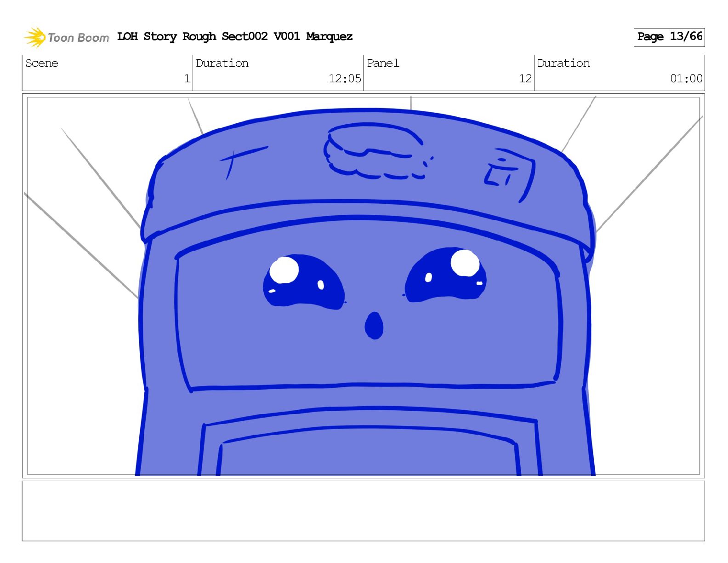Click the 'Scene' label
This screenshot has width=728, height=563.
[42, 63]
